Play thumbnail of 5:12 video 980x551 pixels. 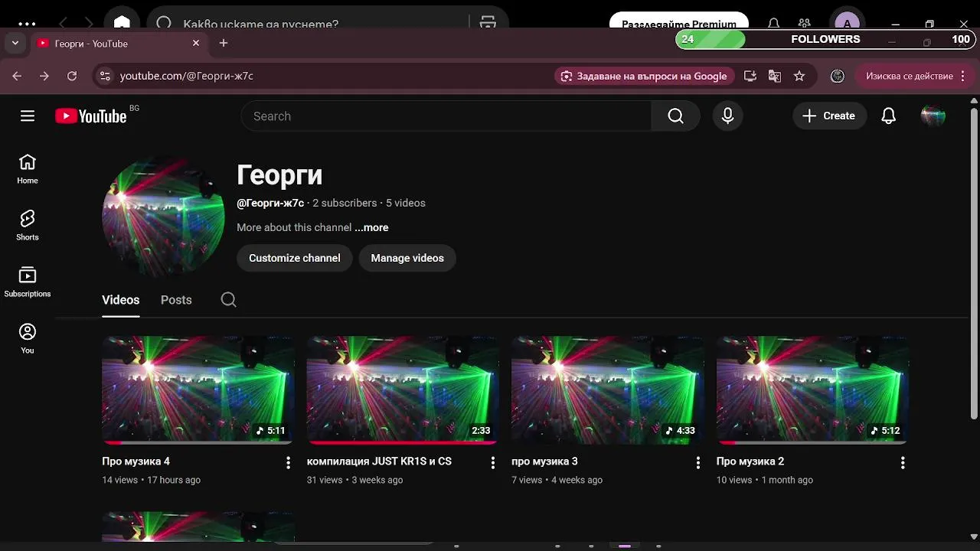tap(812, 390)
